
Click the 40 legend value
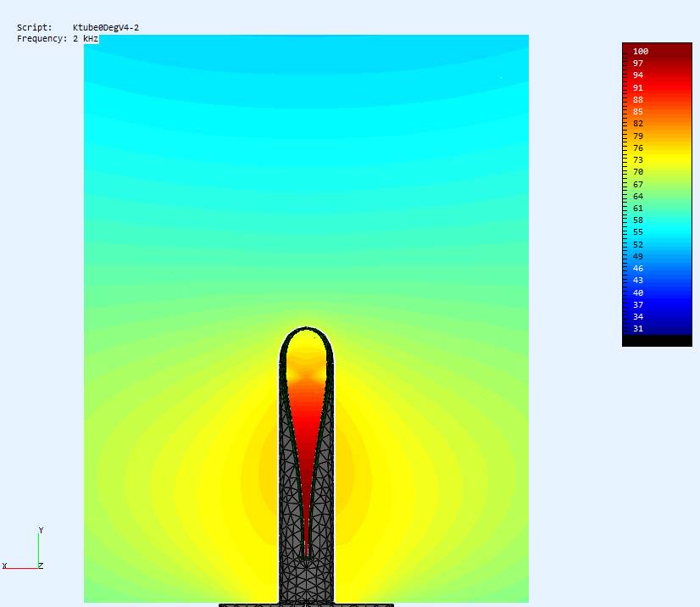(638, 293)
